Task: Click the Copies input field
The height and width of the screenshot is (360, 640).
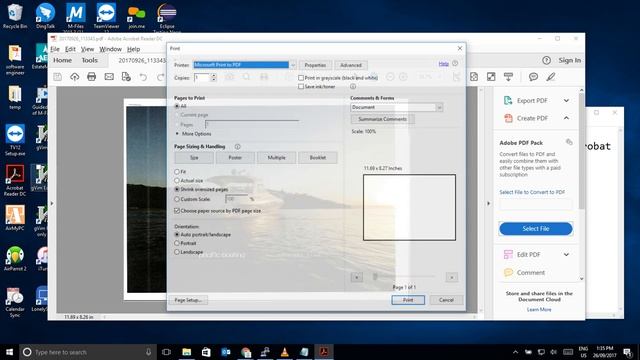Action: 202,78
